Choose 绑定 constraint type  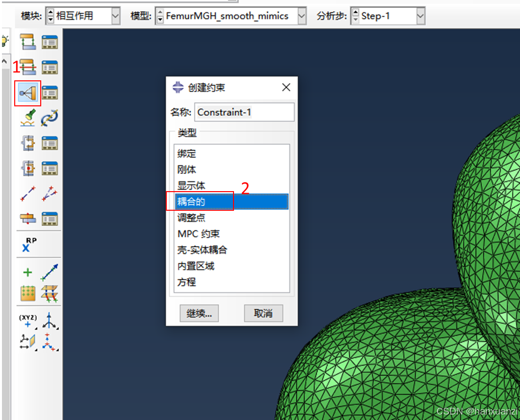(x=232, y=154)
